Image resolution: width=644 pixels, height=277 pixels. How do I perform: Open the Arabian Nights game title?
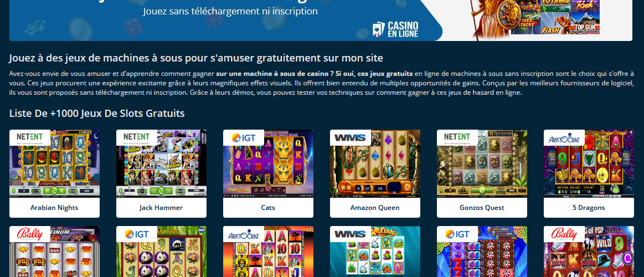[54, 208]
